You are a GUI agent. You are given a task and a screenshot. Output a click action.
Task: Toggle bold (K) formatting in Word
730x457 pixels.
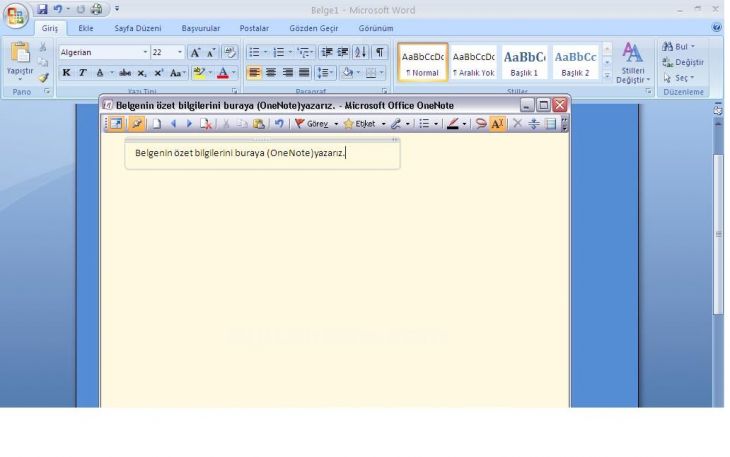tap(67, 73)
